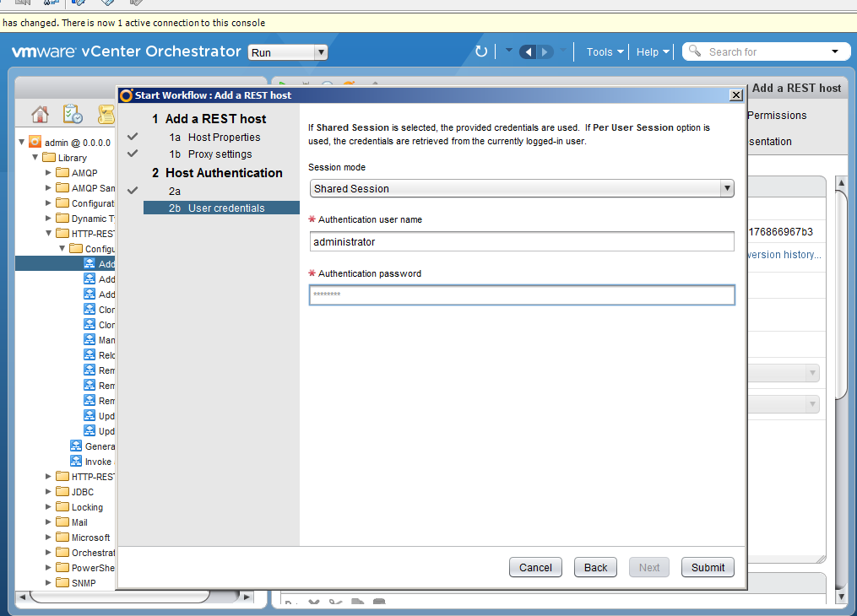The image size is (857, 616).
Task: Click the home icon in the left panel
Action: (x=40, y=114)
